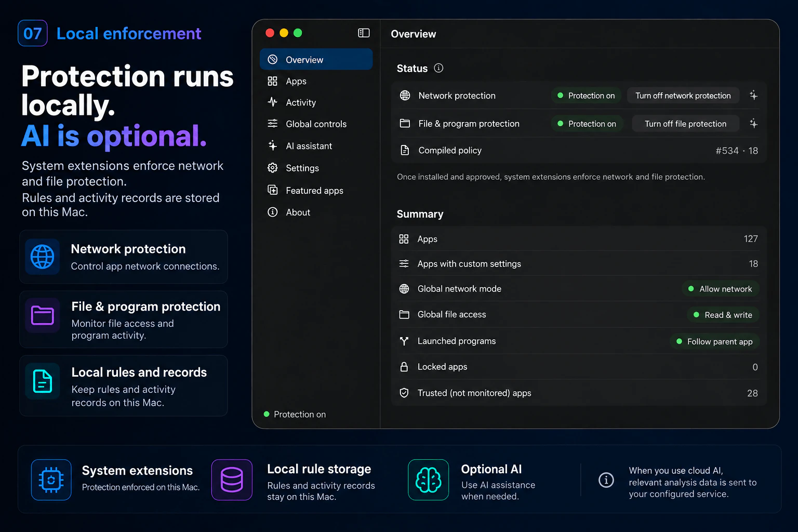Click the Activity pulse icon
The image size is (798, 532).
point(272,102)
